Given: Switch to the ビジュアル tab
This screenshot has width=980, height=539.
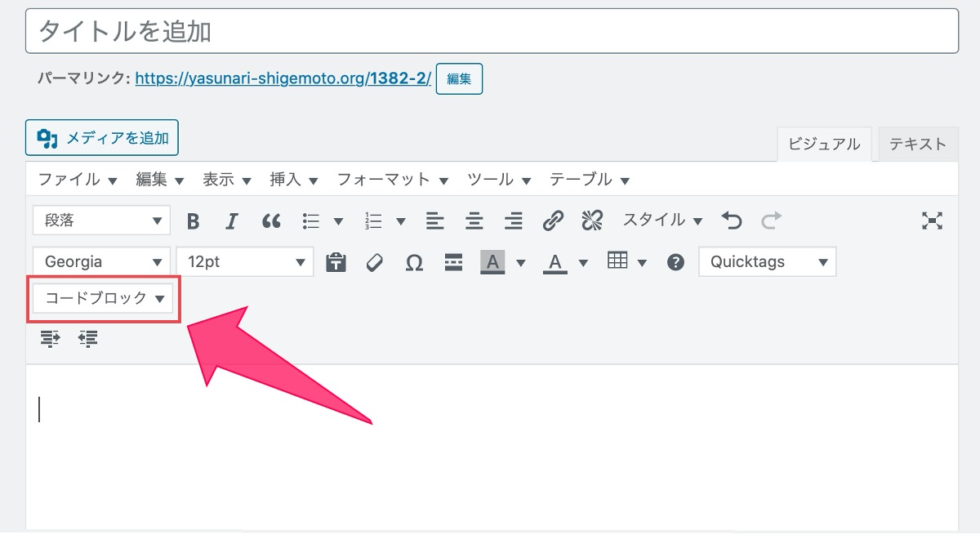Looking at the screenshot, I should click(824, 144).
